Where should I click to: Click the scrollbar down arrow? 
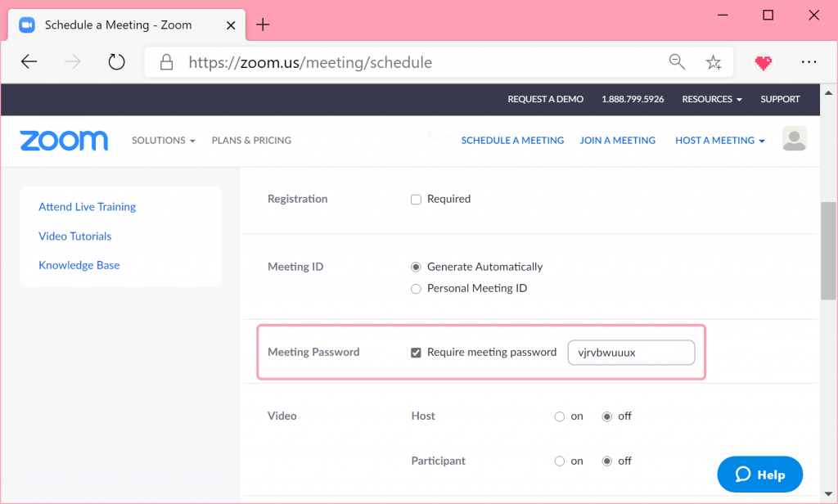pos(828,494)
